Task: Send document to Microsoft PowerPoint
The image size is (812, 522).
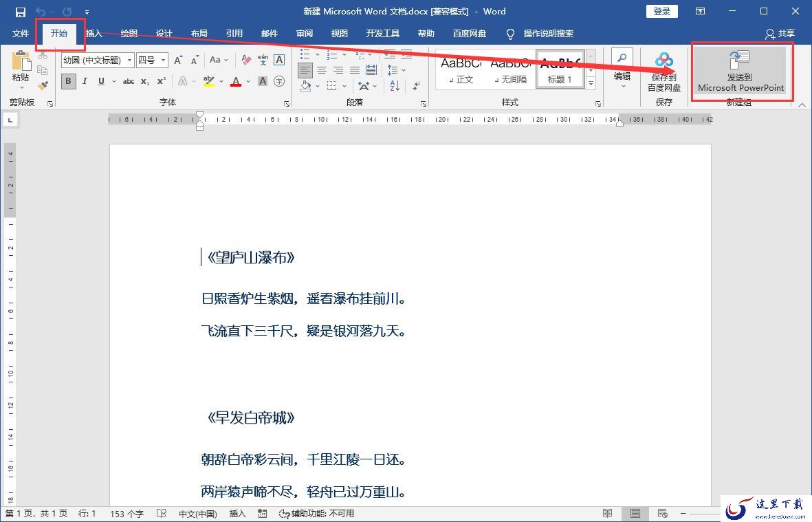Action: 740,72
